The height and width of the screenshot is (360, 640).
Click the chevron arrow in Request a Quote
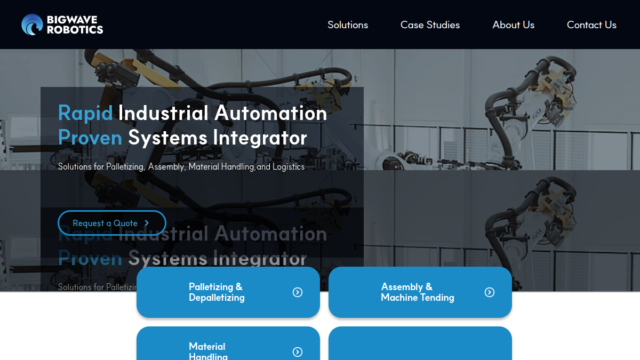tap(147, 223)
